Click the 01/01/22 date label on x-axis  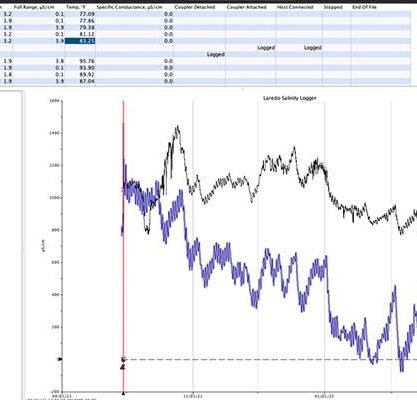pos(325,396)
